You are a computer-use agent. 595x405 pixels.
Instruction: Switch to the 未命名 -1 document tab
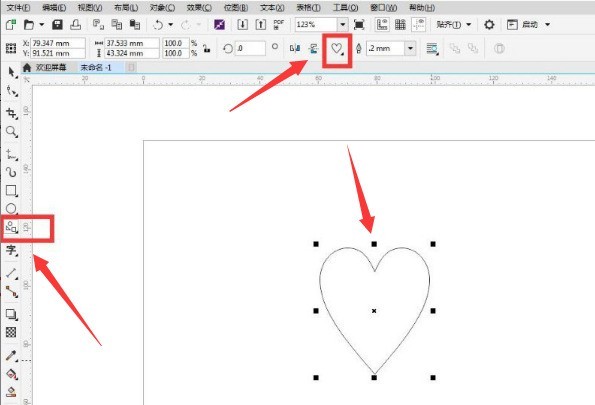[x=96, y=68]
